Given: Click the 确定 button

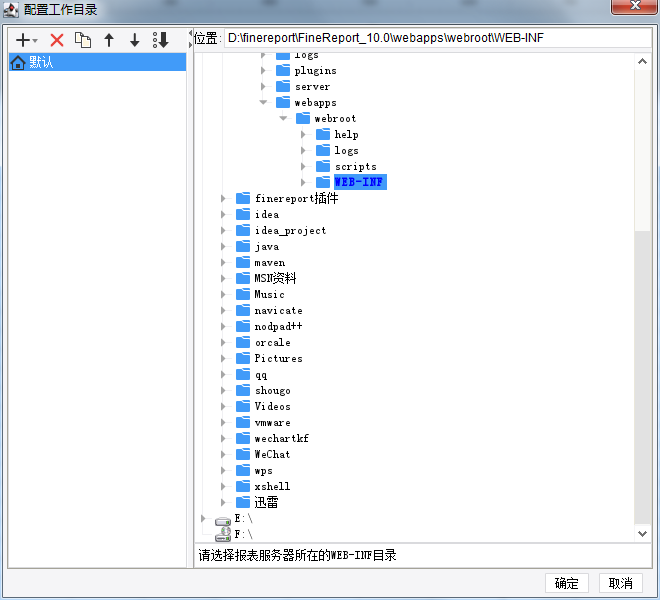Looking at the screenshot, I should coord(567,583).
